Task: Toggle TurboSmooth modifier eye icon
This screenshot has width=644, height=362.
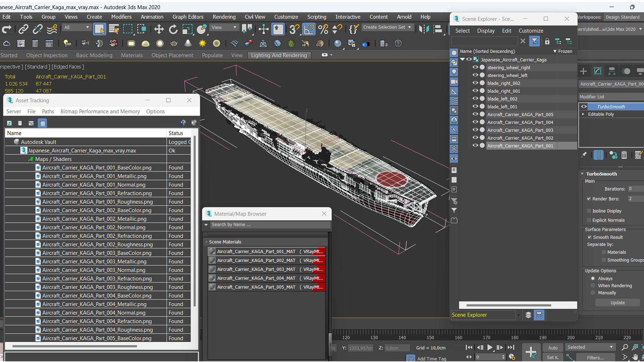Action: point(584,107)
